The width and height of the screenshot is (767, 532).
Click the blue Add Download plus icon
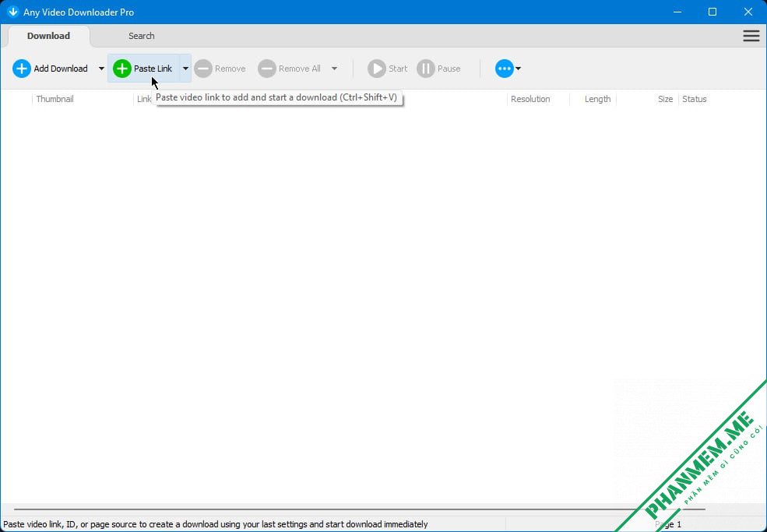click(x=22, y=69)
